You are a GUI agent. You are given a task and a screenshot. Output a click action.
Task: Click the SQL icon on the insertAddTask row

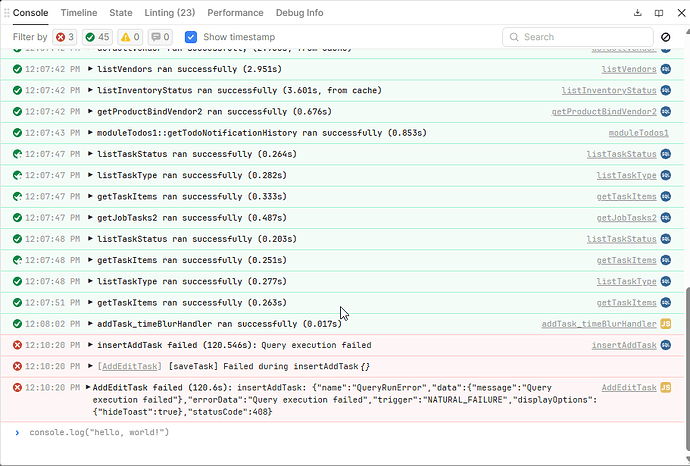(666, 345)
